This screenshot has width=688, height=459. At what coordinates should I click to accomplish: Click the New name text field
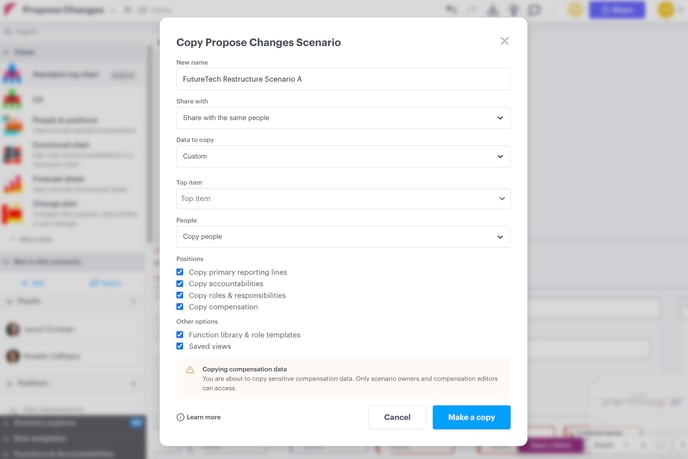[343, 79]
